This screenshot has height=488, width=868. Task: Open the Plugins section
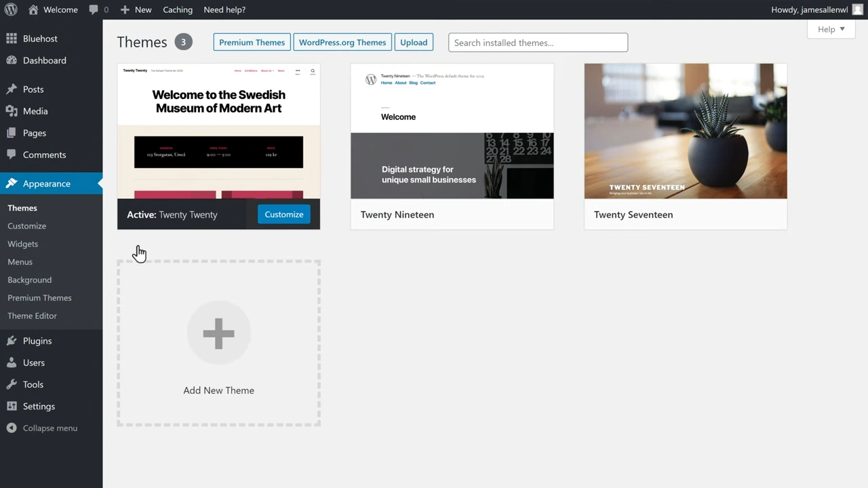click(12, 340)
